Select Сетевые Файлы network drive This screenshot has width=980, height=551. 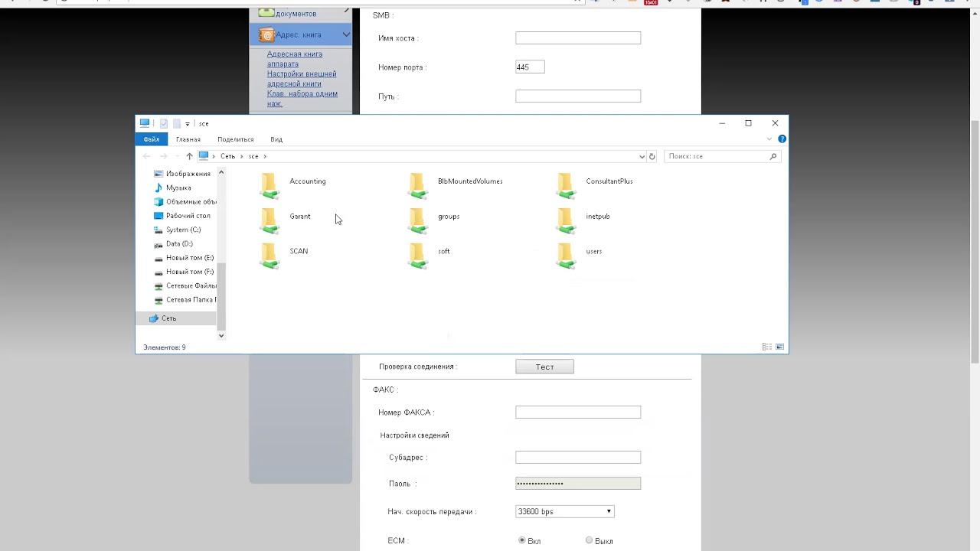[x=185, y=285]
